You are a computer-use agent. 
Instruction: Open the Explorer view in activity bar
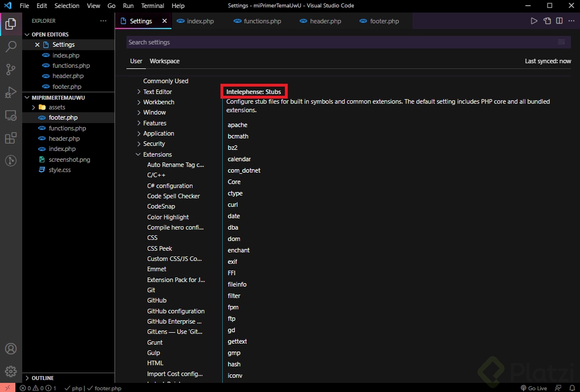[x=11, y=24]
